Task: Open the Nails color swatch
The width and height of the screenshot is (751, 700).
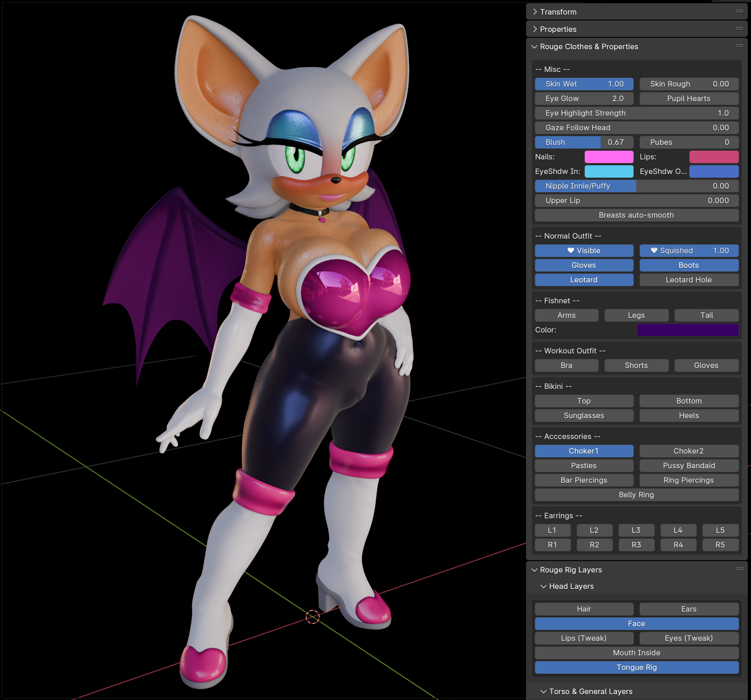Action: pyautogui.click(x=609, y=157)
